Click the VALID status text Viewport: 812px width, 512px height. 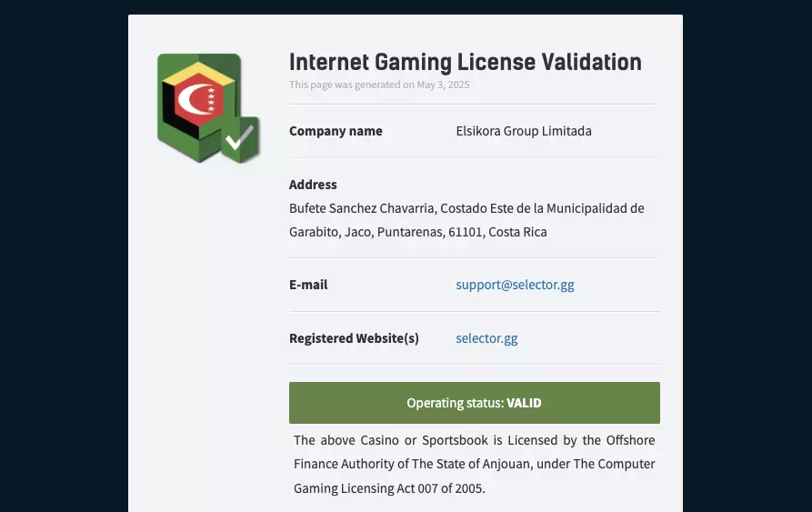pos(524,403)
